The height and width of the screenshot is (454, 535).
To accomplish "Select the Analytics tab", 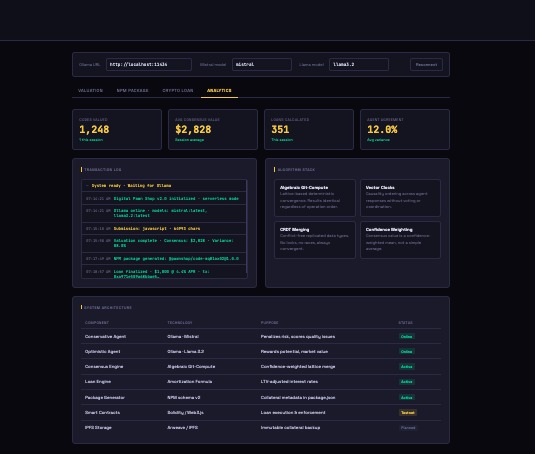I will point(219,90).
